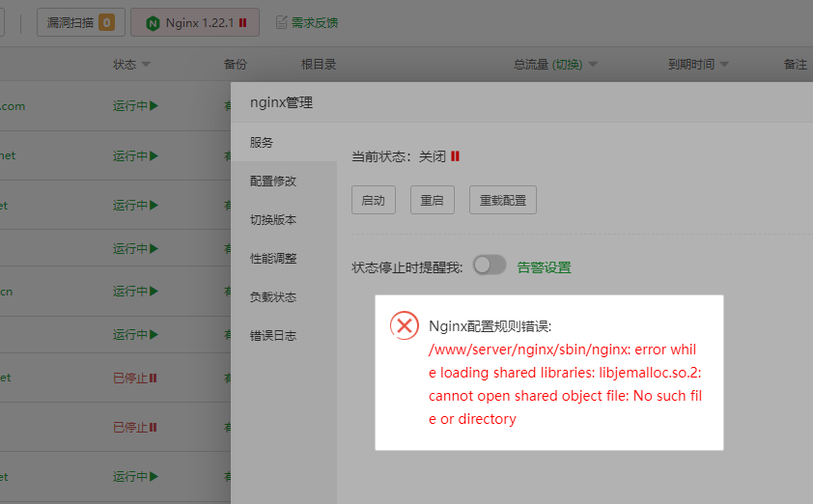Open the 需求反馈 feedback link
The width and height of the screenshot is (813, 504).
tap(314, 23)
